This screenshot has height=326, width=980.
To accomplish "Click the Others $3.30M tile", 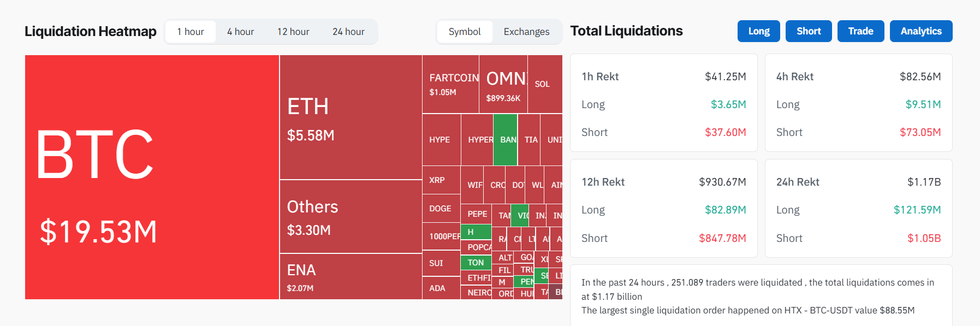I will [351, 217].
